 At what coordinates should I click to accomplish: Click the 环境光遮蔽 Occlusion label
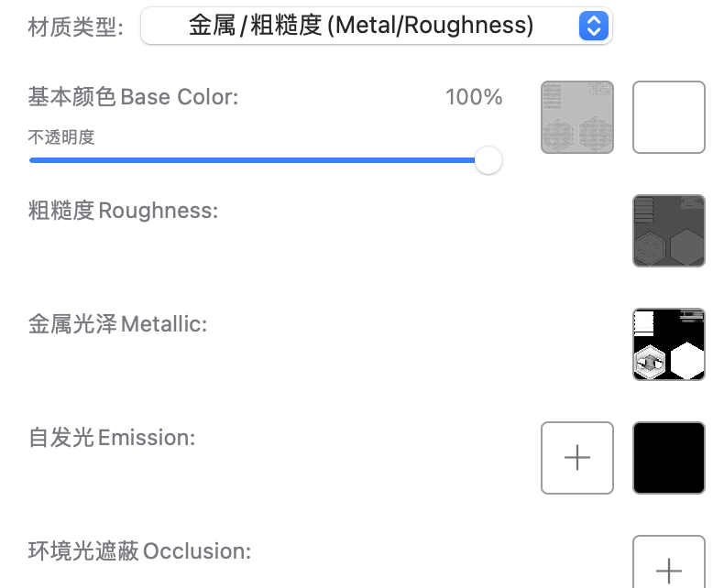point(139,551)
